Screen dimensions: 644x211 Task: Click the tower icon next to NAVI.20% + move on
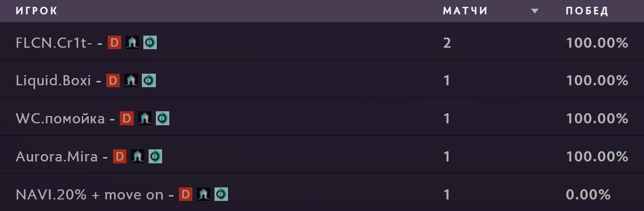click(x=203, y=194)
